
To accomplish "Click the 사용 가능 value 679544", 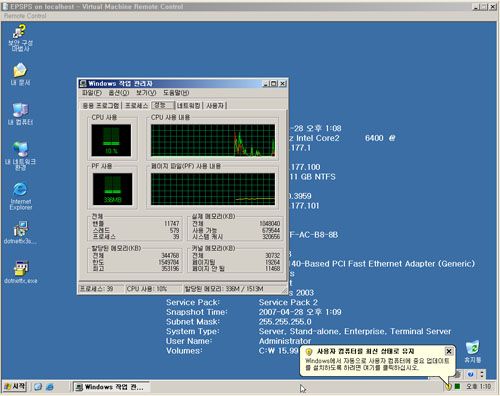I will point(271,230).
